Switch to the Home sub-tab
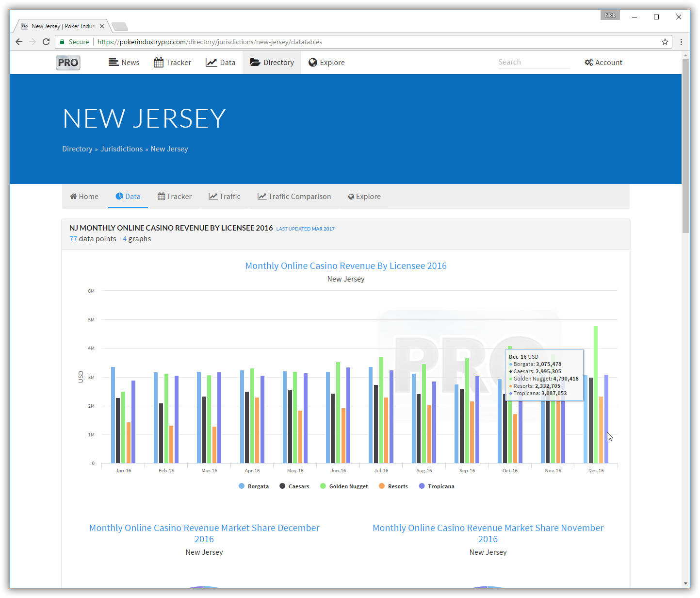The height and width of the screenshot is (598, 700). point(84,197)
